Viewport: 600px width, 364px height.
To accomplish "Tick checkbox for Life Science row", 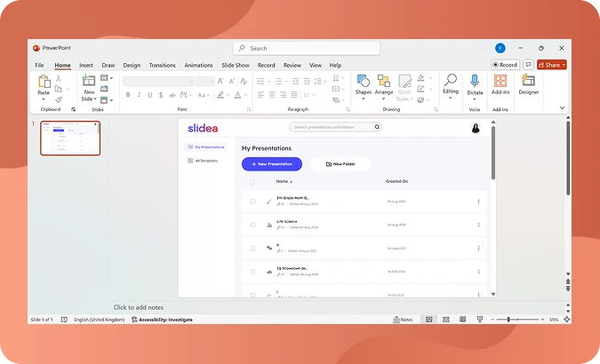I will [x=252, y=225].
